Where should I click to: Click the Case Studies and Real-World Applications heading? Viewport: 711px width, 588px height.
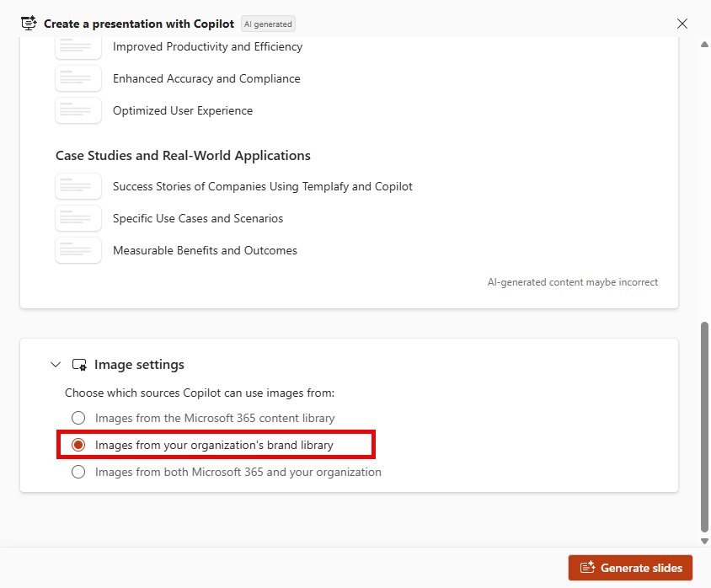coord(183,156)
